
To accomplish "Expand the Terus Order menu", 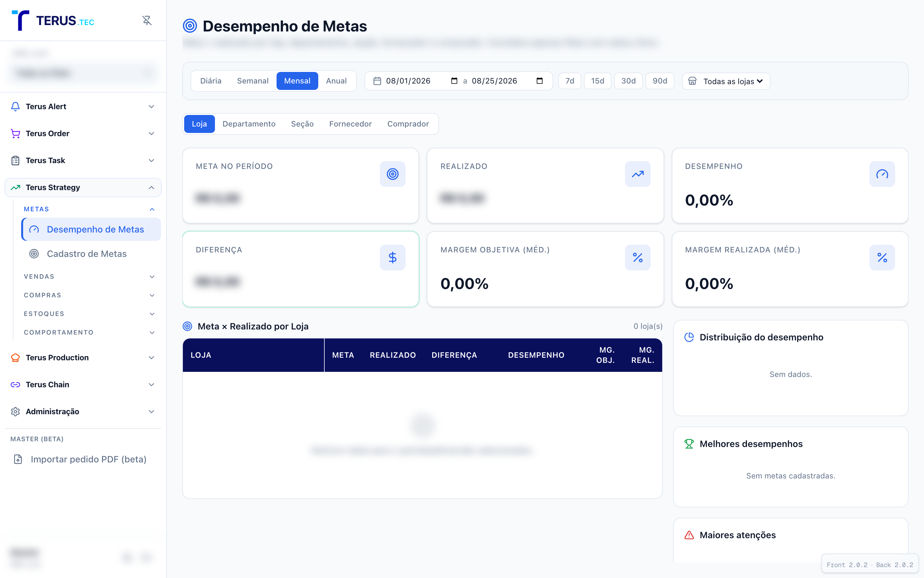I will tap(151, 133).
